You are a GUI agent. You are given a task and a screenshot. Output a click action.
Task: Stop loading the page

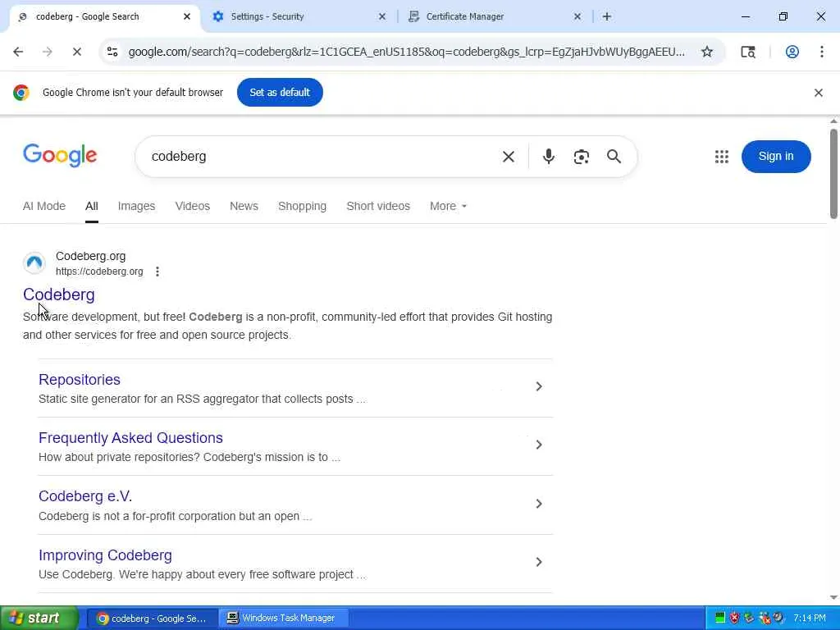point(76,52)
